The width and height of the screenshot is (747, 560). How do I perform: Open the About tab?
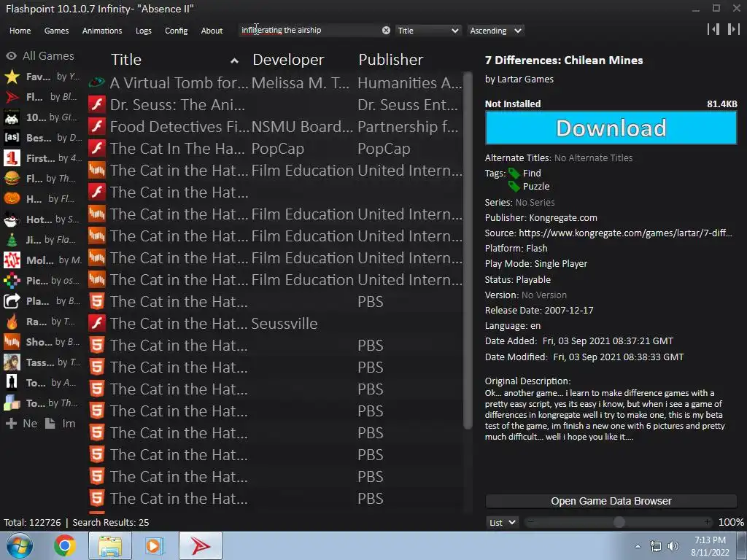tap(212, 31)
